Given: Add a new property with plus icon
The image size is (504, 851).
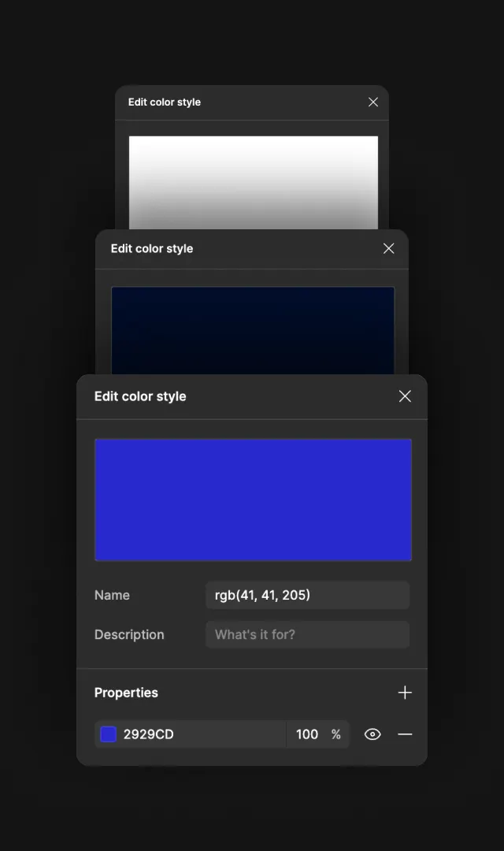Looking at the screenshot, I should 405,693.
